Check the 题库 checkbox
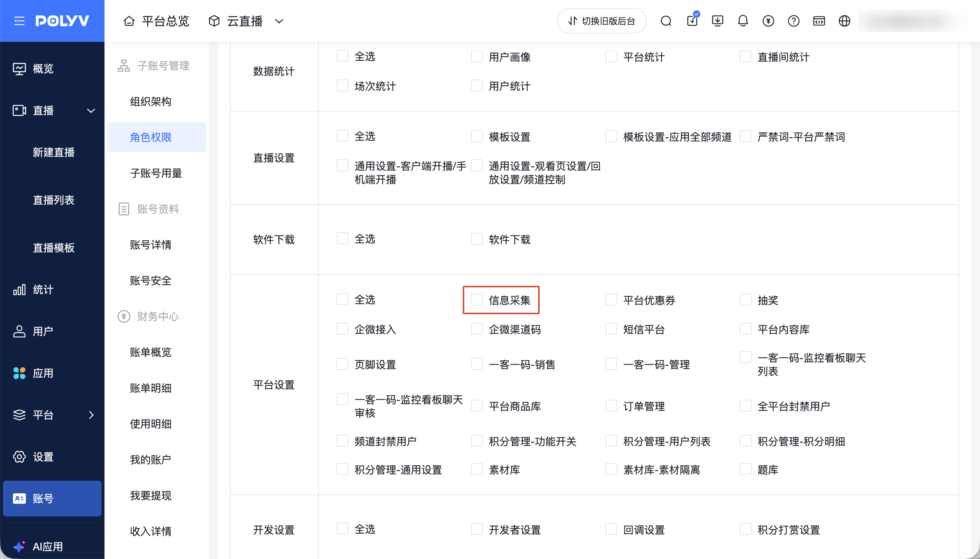980x559 pixels. tap(746, 469)
